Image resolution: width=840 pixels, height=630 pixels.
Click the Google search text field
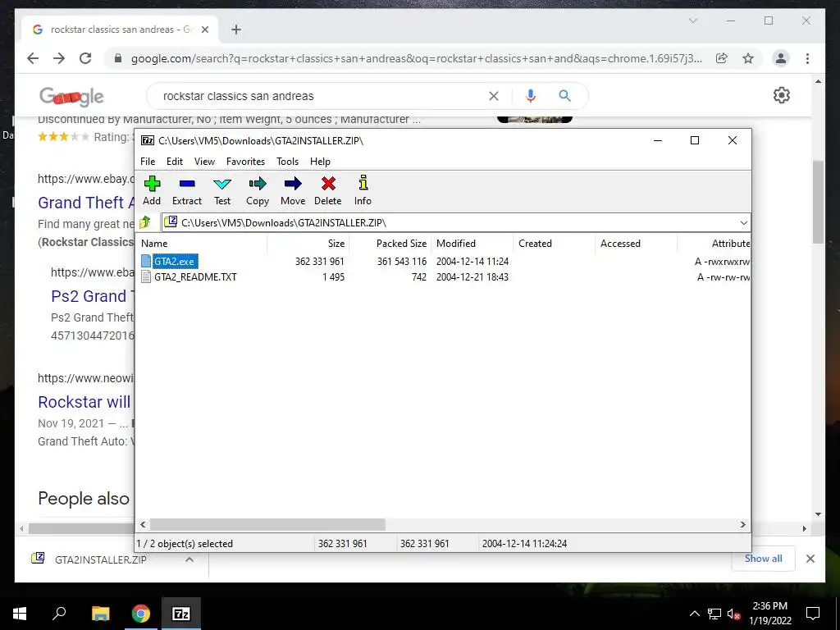(x=322, y=97)
